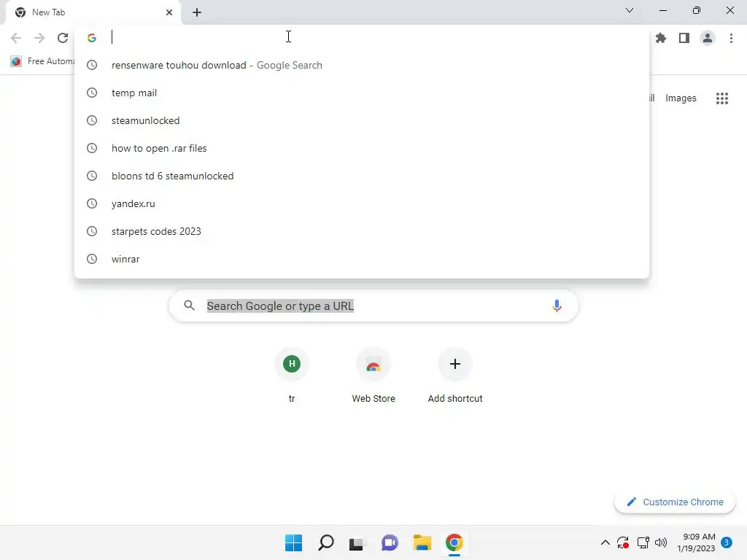Click the Chrome icon in taskbar
This screenshot has width=747, height=560.
(454, 542)
